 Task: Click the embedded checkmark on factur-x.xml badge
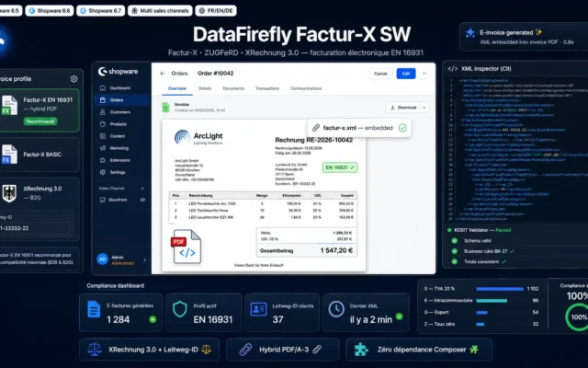pyautogui.click(x=402, y=128)
